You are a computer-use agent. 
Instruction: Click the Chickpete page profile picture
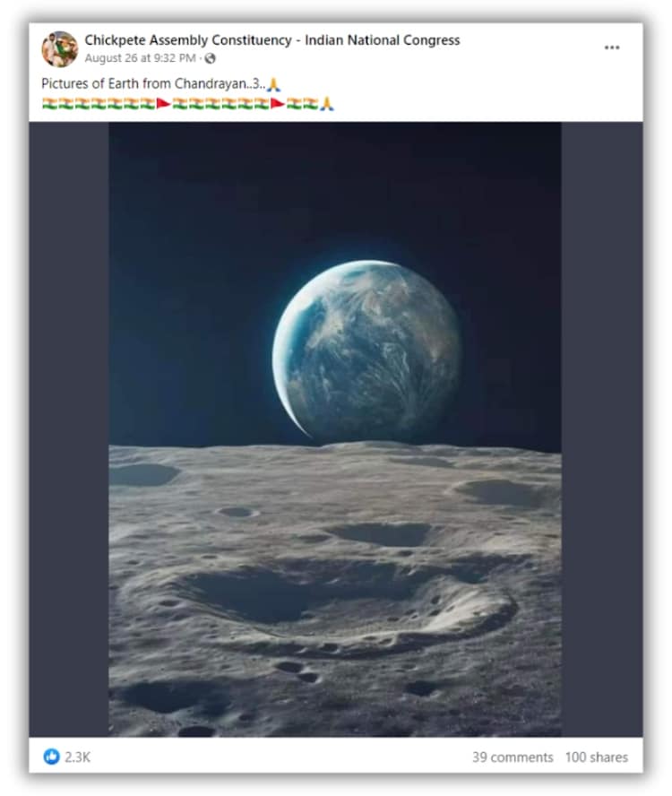click(x=60, y=48)
